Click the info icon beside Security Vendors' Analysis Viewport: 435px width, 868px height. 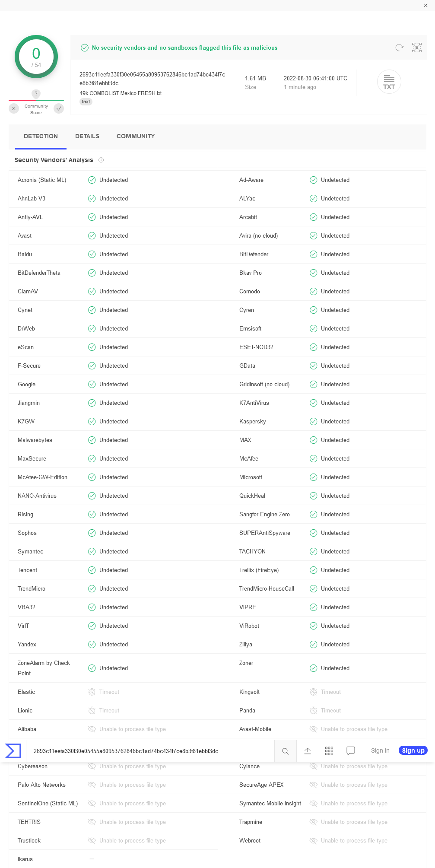(101, 160)
